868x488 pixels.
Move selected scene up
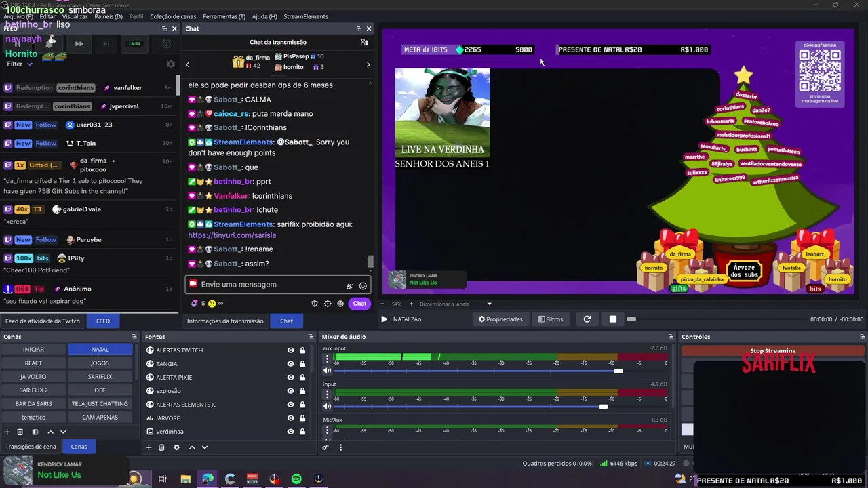point(50,432)
